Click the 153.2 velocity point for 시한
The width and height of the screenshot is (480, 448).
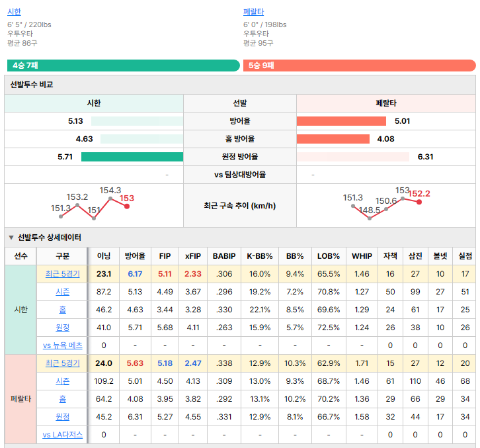pyautogui.click(x=77, y=205)
